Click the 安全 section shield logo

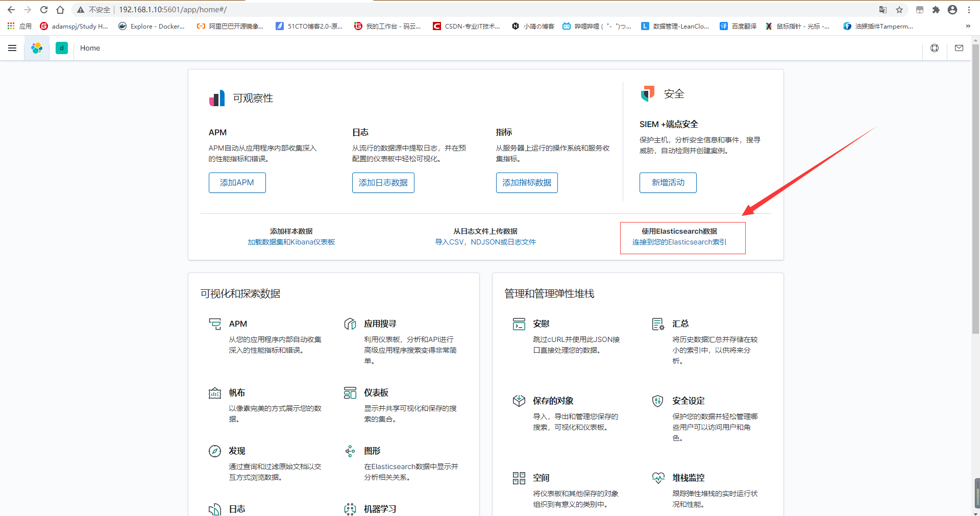point(648,94)
